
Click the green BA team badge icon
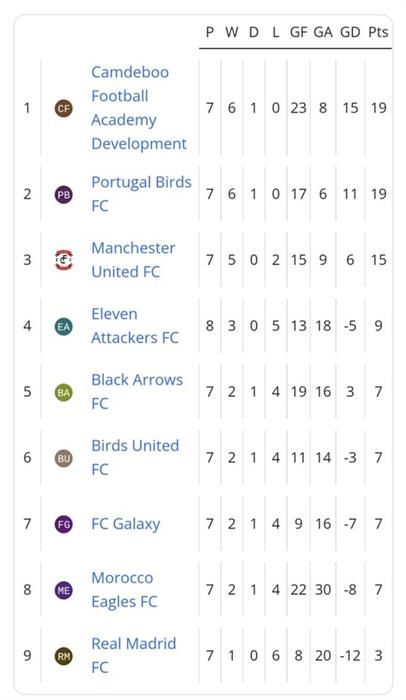(63, 392)
